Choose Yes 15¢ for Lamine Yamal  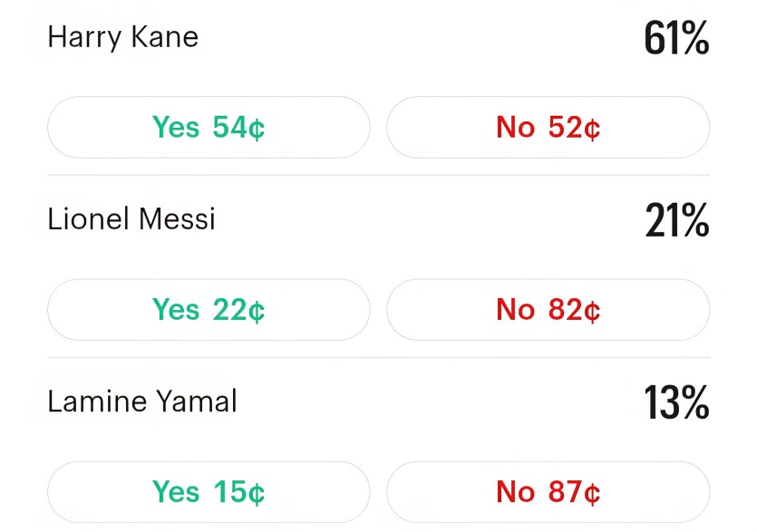[209, 492]
